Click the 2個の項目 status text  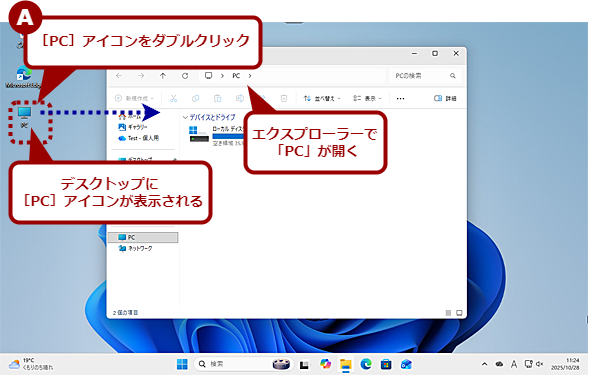click(x=125, y=313)
